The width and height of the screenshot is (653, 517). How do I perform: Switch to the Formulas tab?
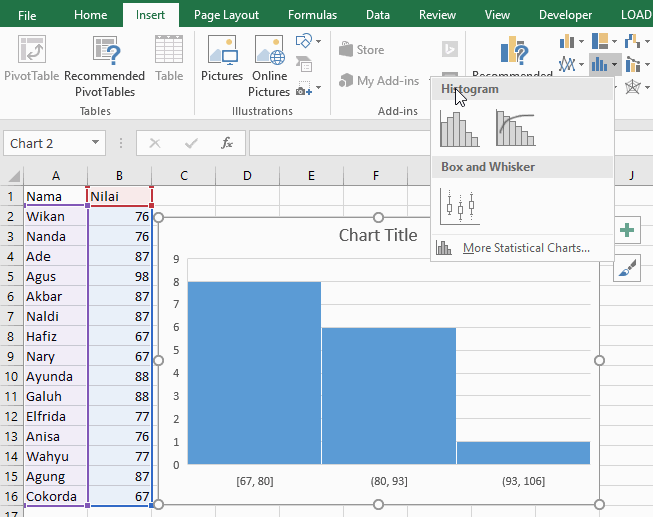click(312, 15)
